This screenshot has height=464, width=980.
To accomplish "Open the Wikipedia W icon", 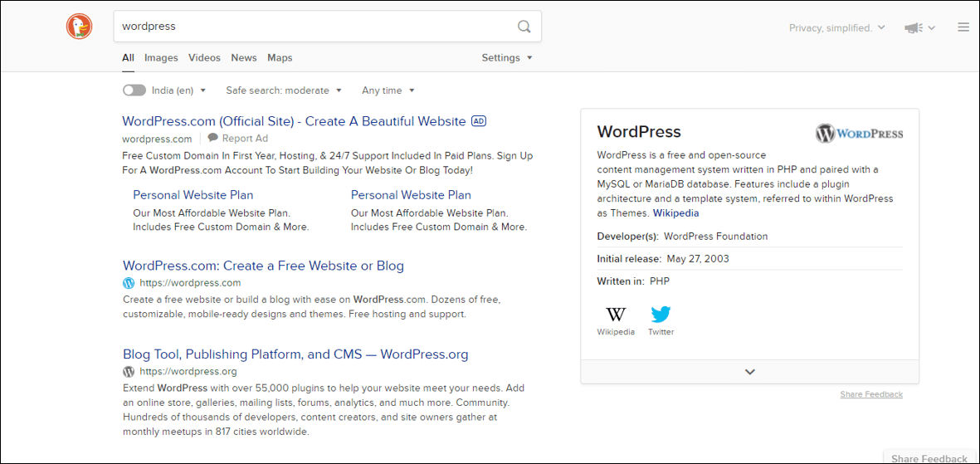I will [616, 314].
